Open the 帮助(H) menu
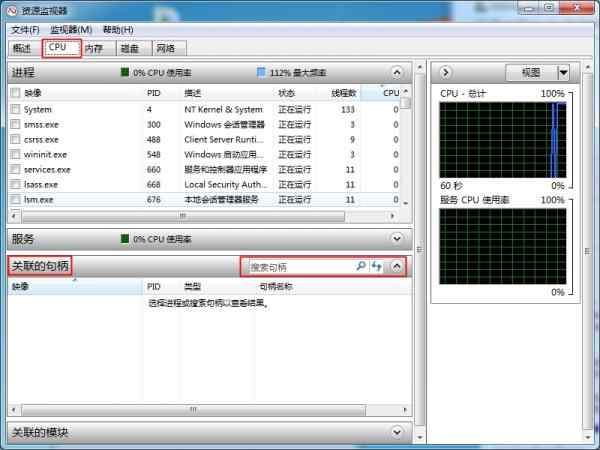This screenshot has width=600, height=450. point(118,30)
